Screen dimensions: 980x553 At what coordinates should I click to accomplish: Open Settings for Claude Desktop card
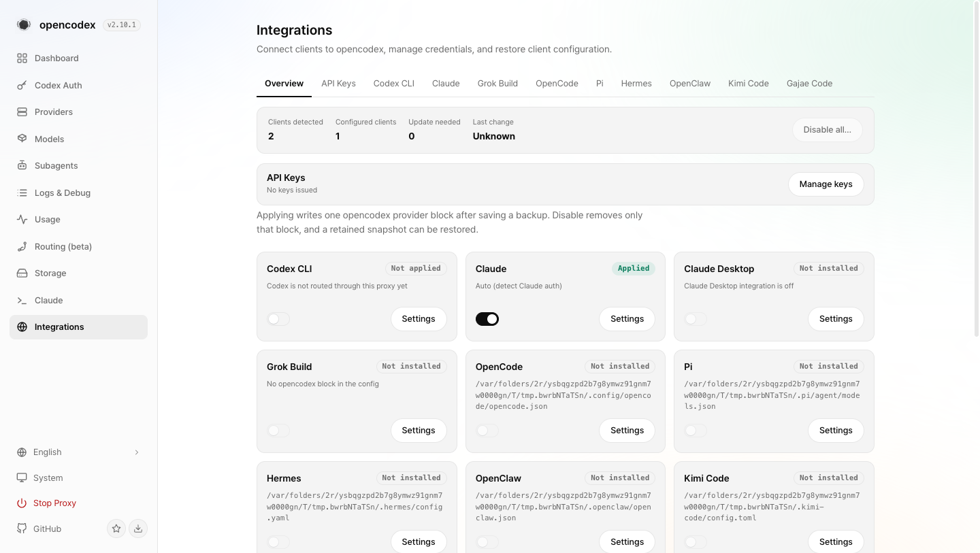pyautogui.click(x=836, y=319)
